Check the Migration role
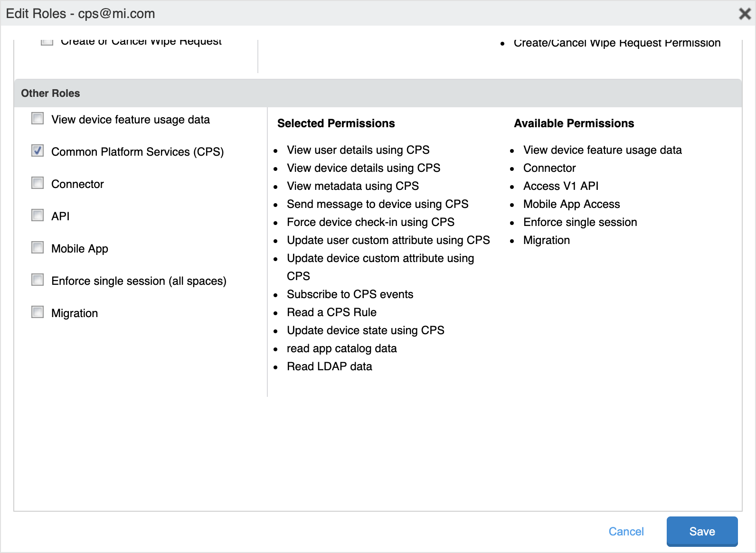Image resolution: width=756 pixels, height=553 pixels. pyautogui.click(x=37, y=312)
